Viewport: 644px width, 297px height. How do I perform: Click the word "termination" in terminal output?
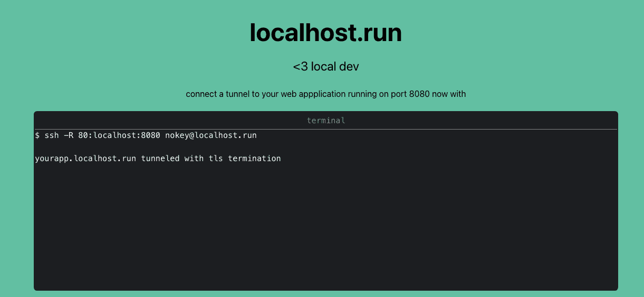click(x=254, y=158)
